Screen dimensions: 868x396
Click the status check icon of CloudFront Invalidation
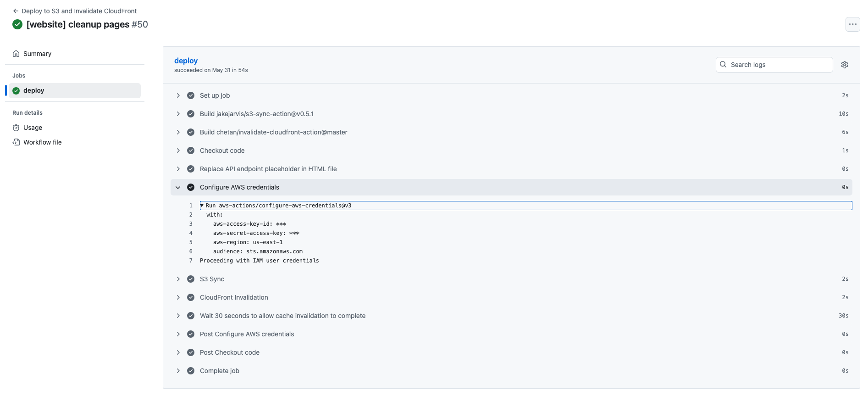(x=191, y=297)
